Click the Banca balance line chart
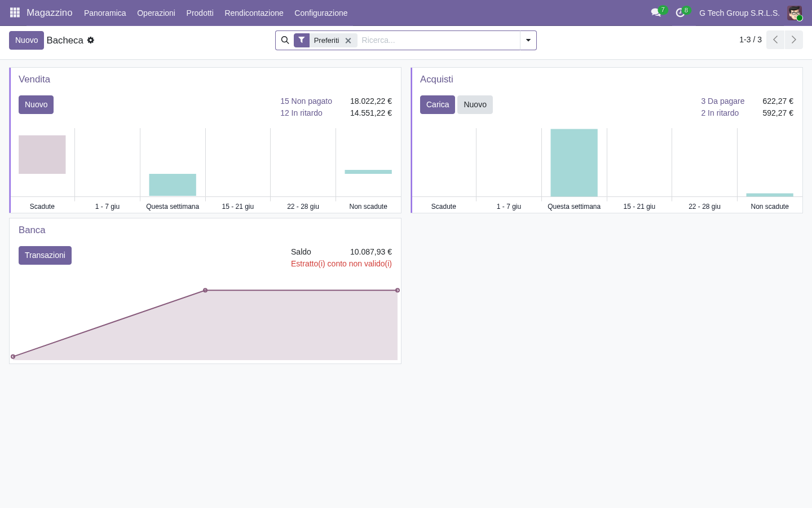Image resolution: width=812 pixels, height=508 pixels. (x=205, y=323)
